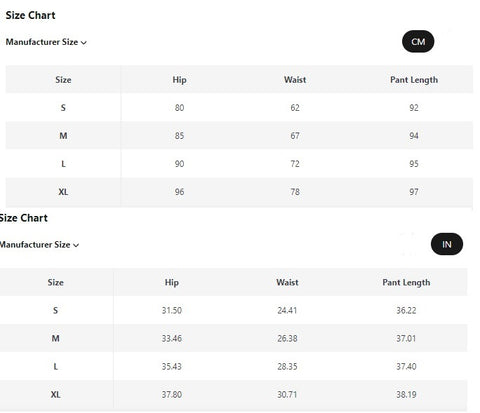Expand the upper Manufacturer Size dropdown

pyautogui.click(x=46, y=42)
